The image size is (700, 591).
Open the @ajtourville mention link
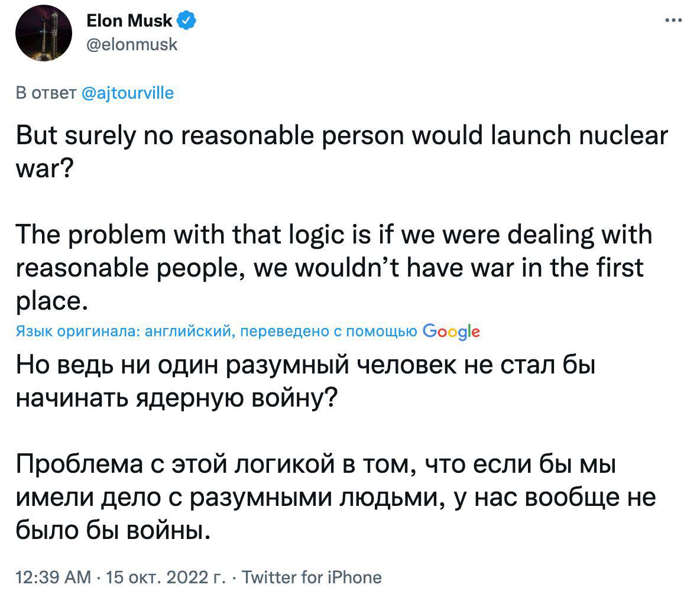127,93
